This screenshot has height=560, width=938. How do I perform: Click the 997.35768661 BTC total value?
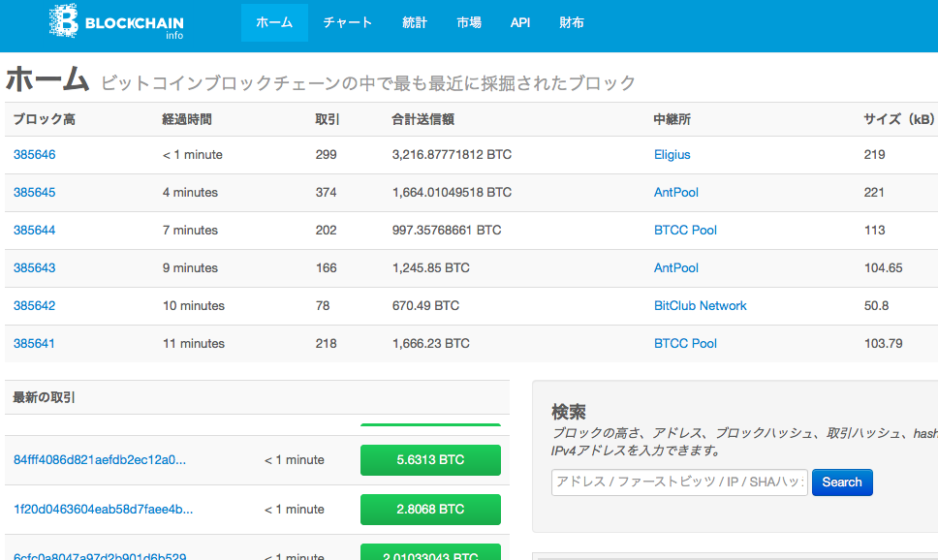pos(447,230)
